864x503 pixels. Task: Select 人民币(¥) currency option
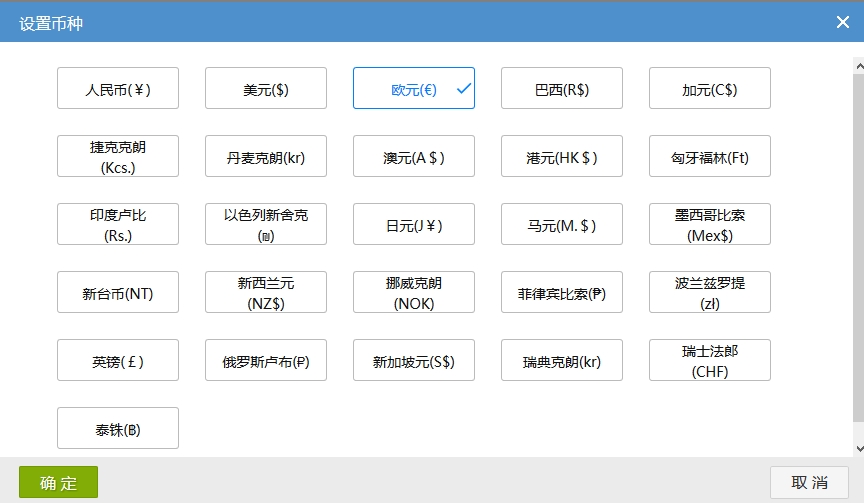click(118, 88)
